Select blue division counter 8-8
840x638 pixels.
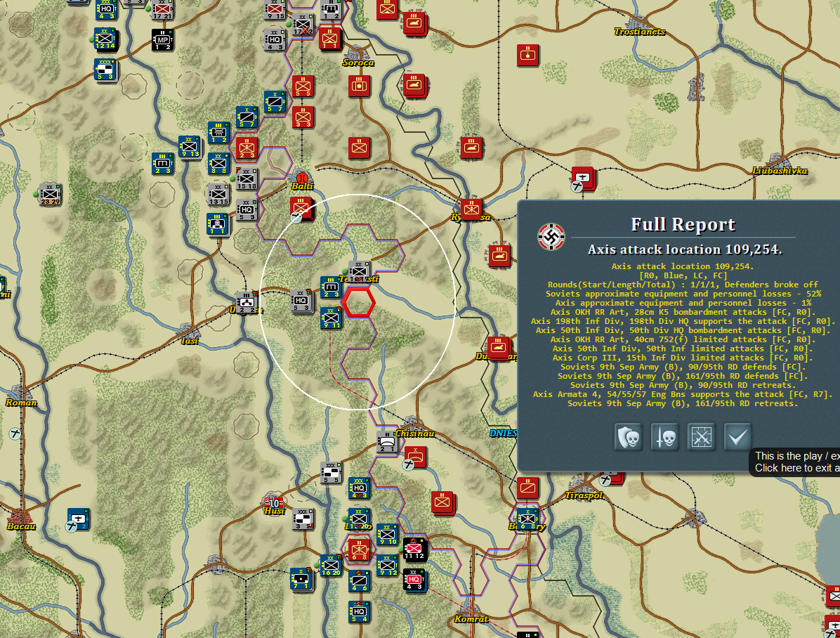[x=218, y=164]
